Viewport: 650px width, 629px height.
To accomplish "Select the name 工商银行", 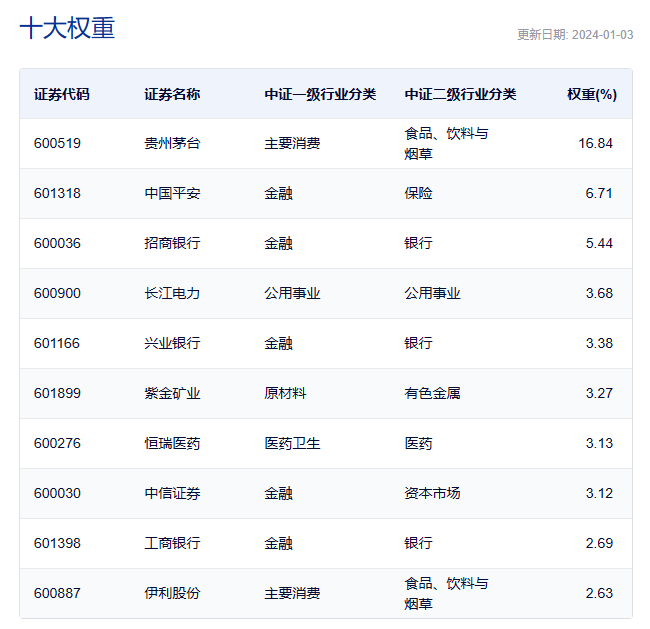I will pyautogui.click(x=172, y=544).
